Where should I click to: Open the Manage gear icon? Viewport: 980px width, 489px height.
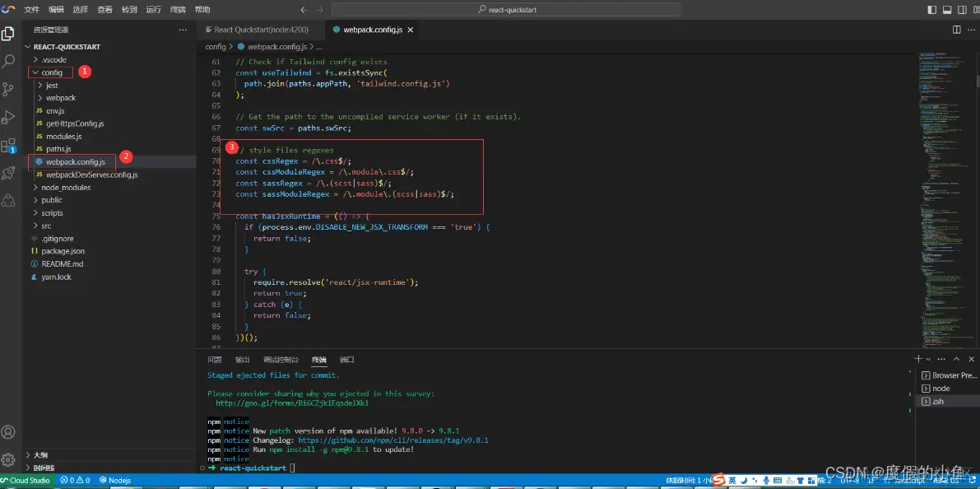[x=8, y=459]
